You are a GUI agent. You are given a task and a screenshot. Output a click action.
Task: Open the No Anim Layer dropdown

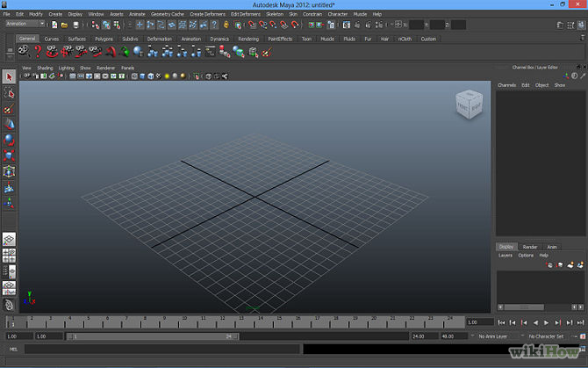(x=492, y=336)
